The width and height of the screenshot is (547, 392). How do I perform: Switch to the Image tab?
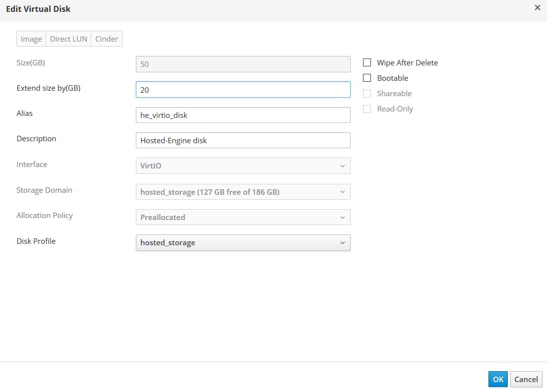point(31,39)
